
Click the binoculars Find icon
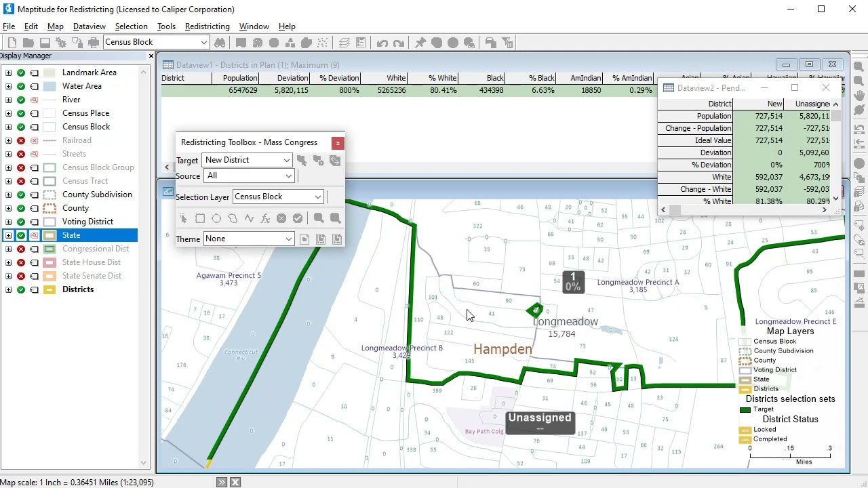pyautogui.click(x=220, y=43)
